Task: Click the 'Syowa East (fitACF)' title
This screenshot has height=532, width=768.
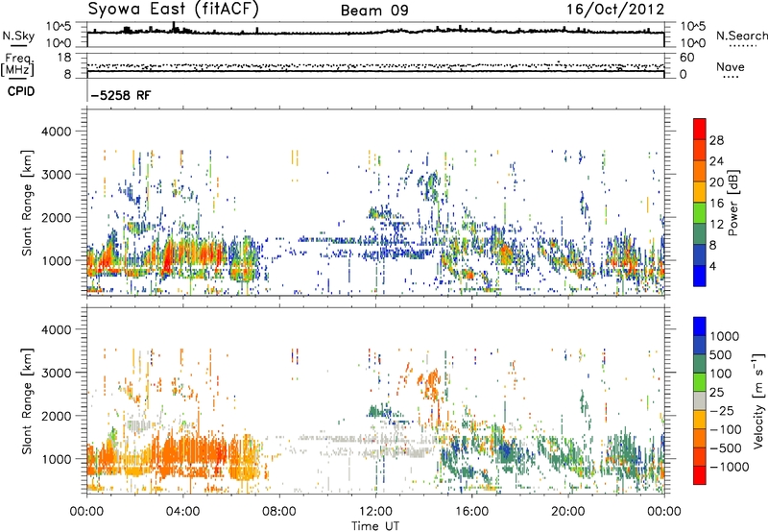Action: [174, 10]
